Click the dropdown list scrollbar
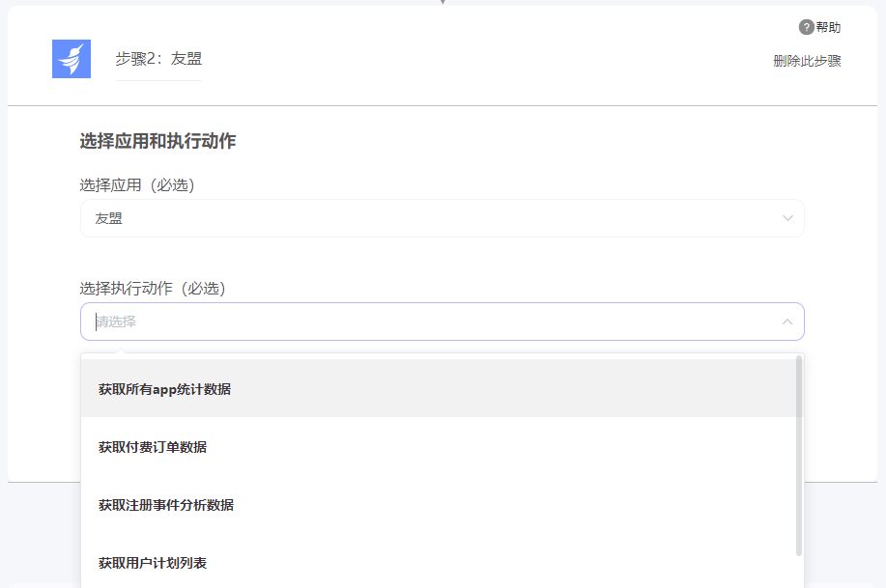This screenshot has height=588, width=886. (x=799, y=456)
